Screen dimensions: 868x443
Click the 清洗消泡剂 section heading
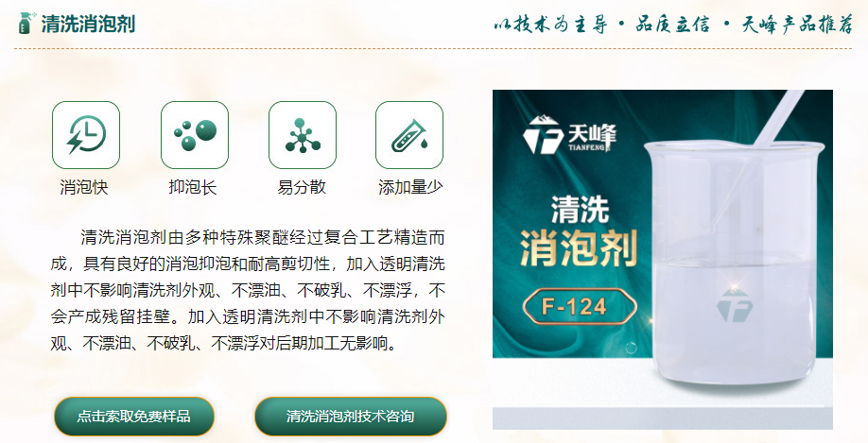88,24
